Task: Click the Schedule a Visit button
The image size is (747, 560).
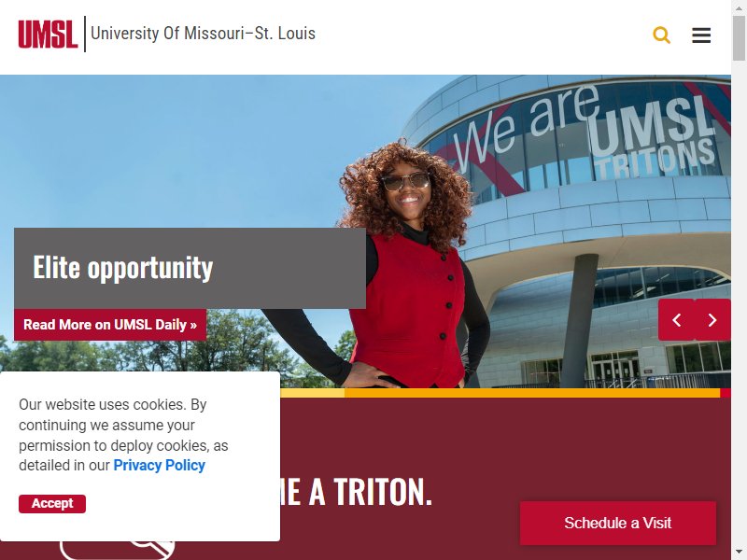Action: point(618,523)
